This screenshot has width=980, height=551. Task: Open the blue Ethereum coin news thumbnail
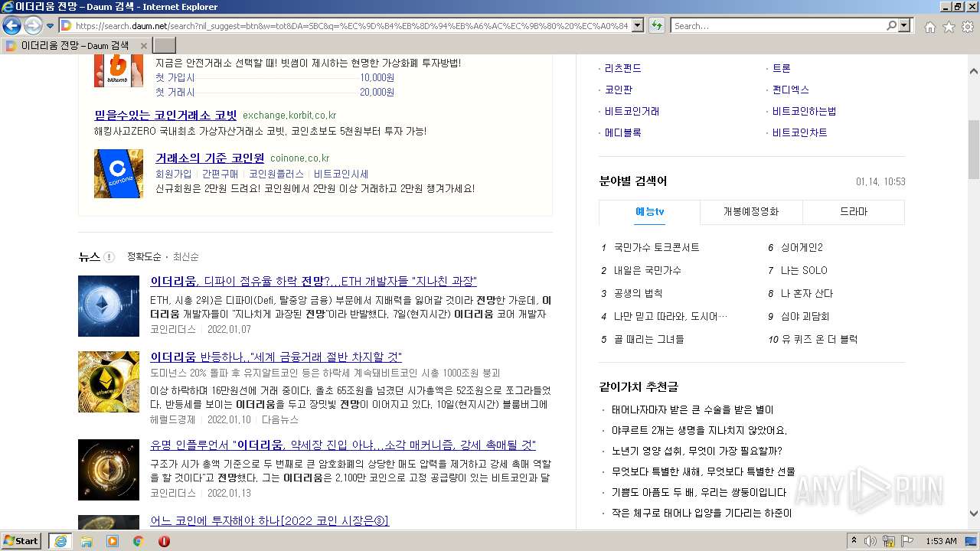(109, 306)
